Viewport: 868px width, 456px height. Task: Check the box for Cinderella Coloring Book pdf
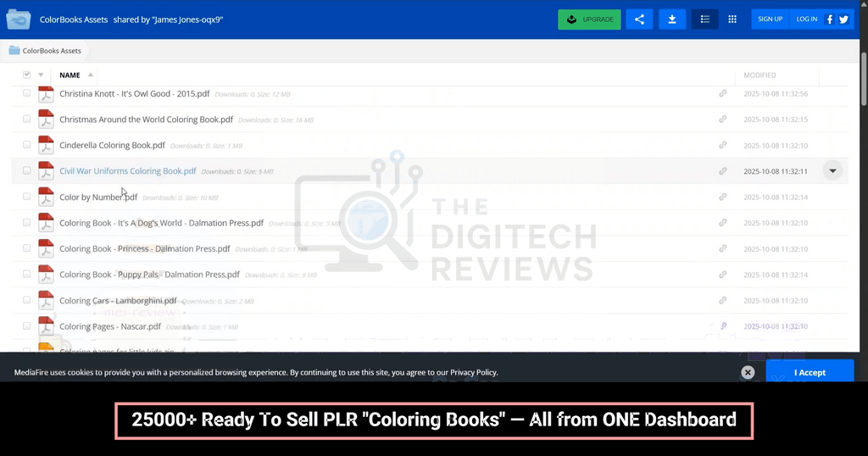tap(26, 145)
